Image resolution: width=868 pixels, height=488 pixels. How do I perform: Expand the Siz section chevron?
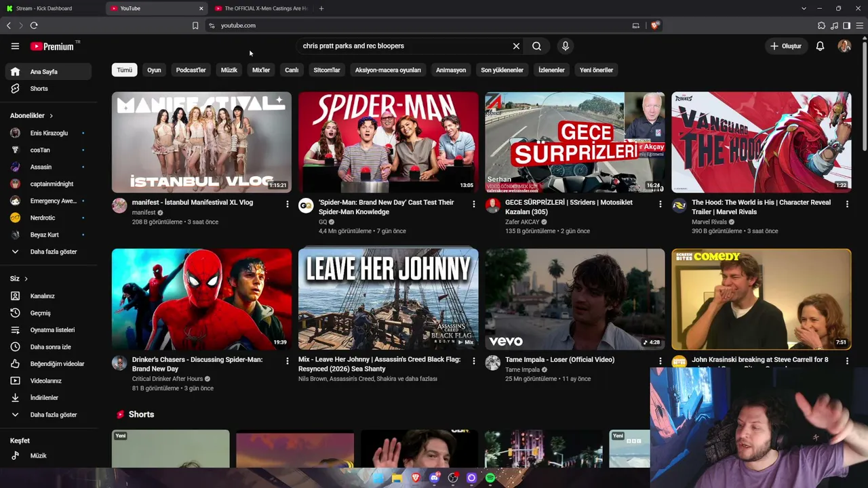tap(26, 279)
